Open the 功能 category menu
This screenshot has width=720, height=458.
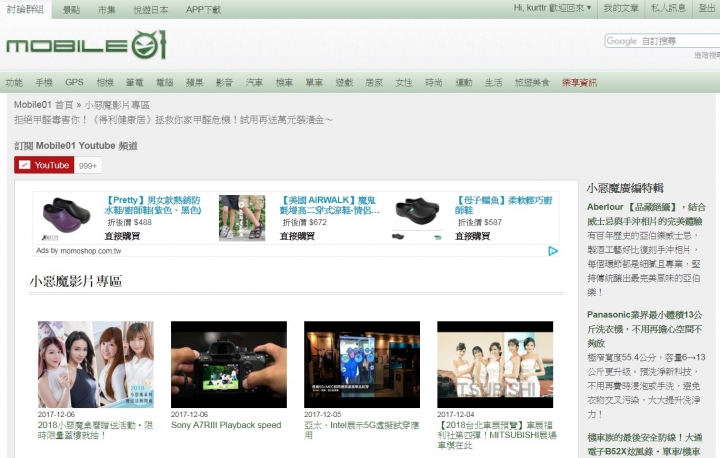point(14,83)
